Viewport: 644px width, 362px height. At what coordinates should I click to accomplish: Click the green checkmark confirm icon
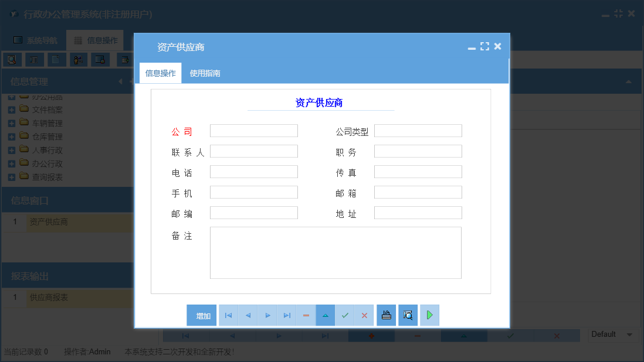click(345, 315)
